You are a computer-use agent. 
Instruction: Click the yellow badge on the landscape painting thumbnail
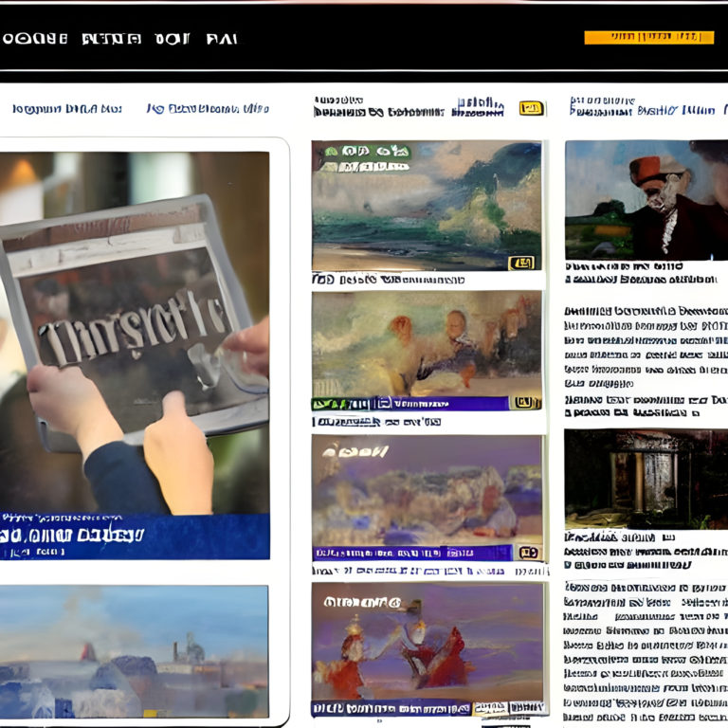(521, 263)
